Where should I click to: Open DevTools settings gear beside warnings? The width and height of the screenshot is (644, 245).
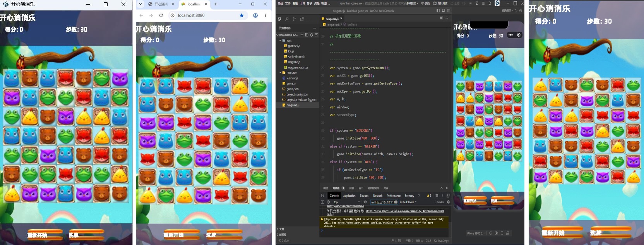coord(437,196)
